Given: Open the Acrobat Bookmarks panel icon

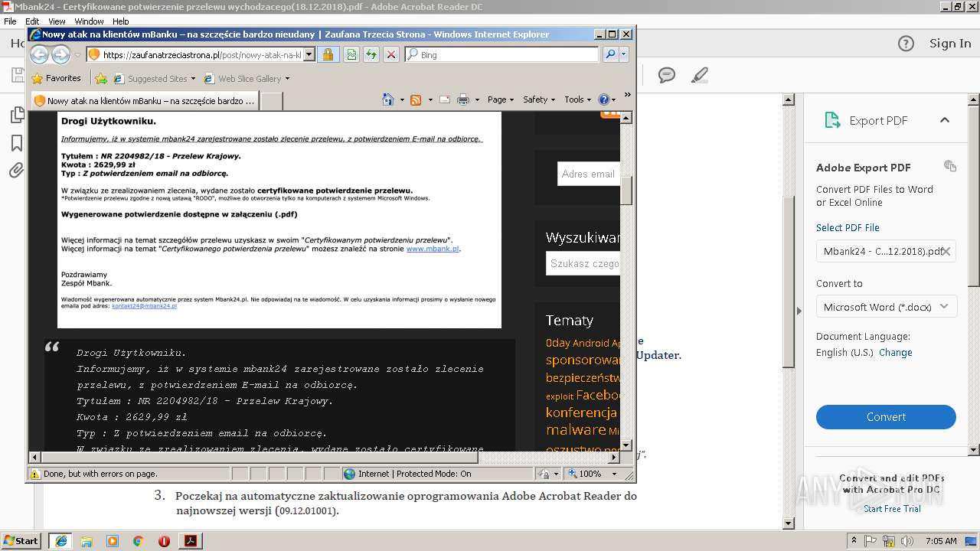Looking at the screenshot, I should click(16, 143).
